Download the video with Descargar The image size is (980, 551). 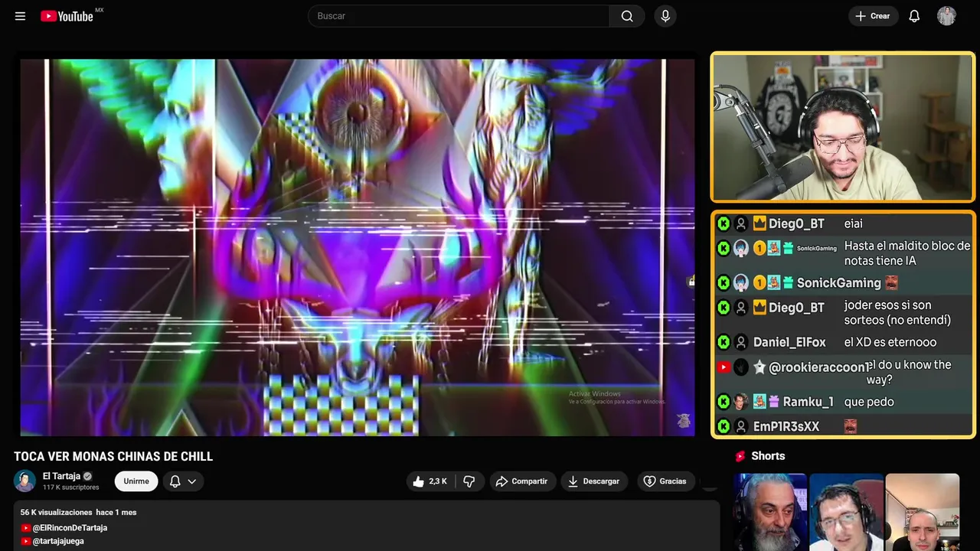tap(594, 481)
